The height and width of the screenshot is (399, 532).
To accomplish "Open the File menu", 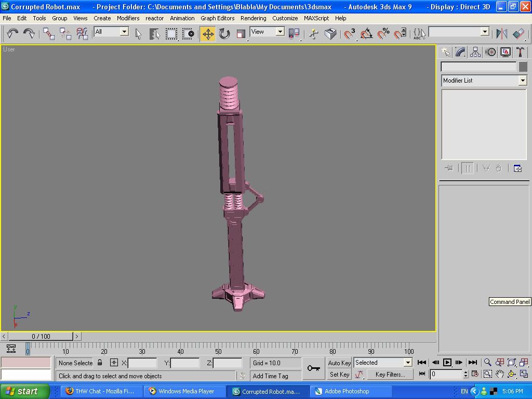I will point(7,18).
